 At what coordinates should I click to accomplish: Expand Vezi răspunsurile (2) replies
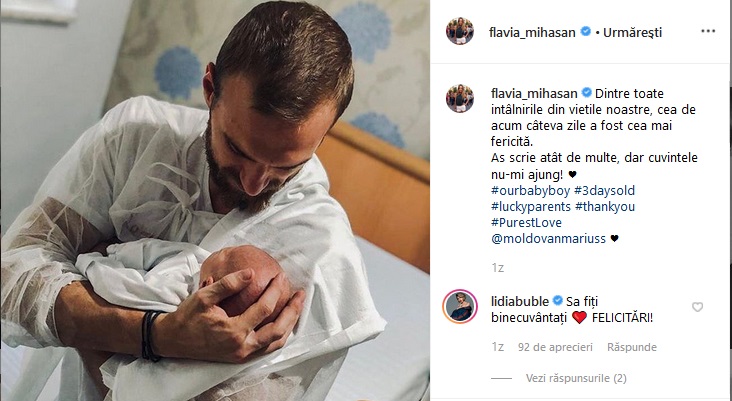[x=576, y=378]
